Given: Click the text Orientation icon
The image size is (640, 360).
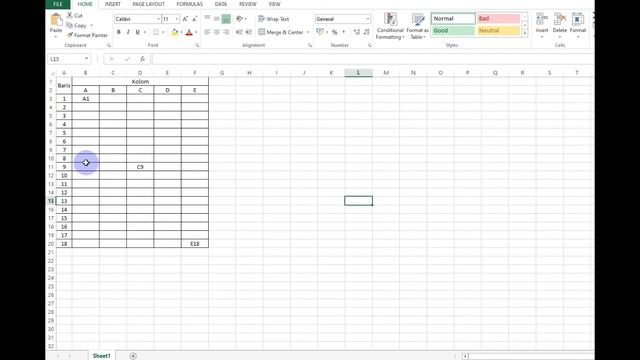Looking at the screenshot, I should (240, 19).
